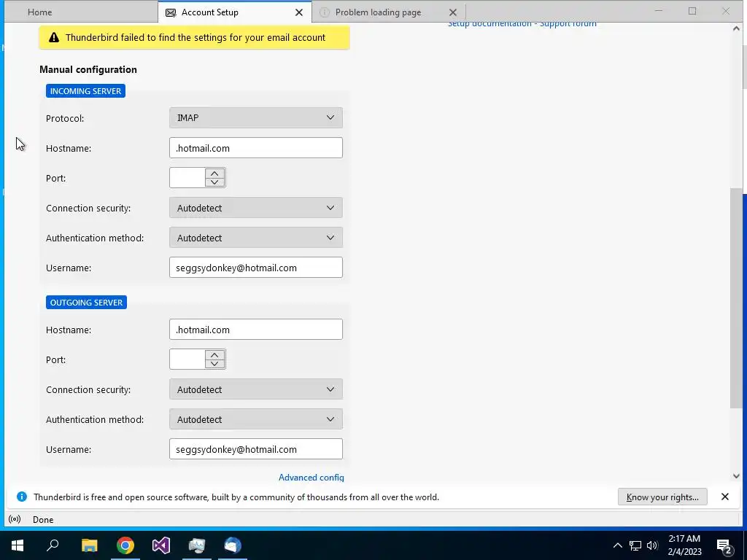Open the Windows notification center icon
Viewport: 747px width, 560px height.
[x=724, y=546]
